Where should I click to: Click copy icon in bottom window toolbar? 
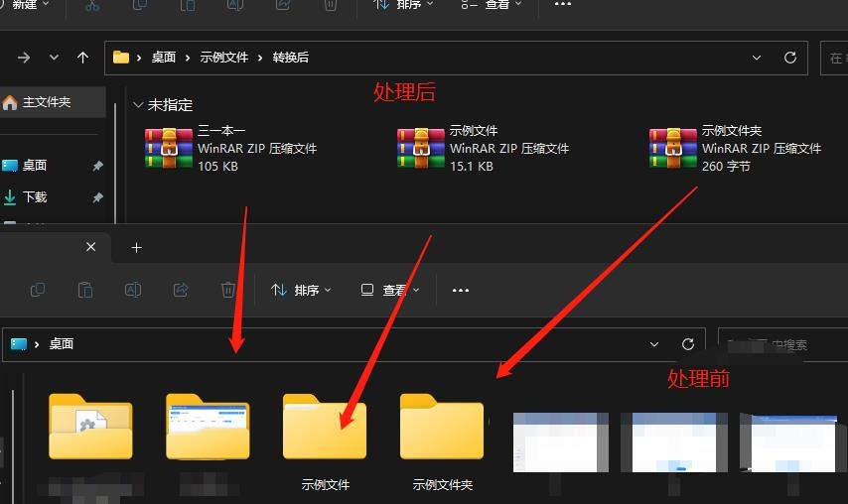pyautogui.click(x=38, y=290)
